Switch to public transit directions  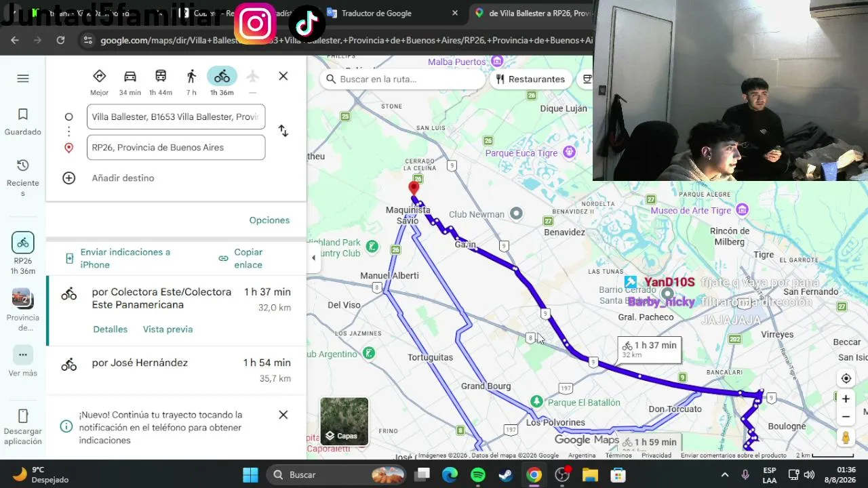pos(161,82)
